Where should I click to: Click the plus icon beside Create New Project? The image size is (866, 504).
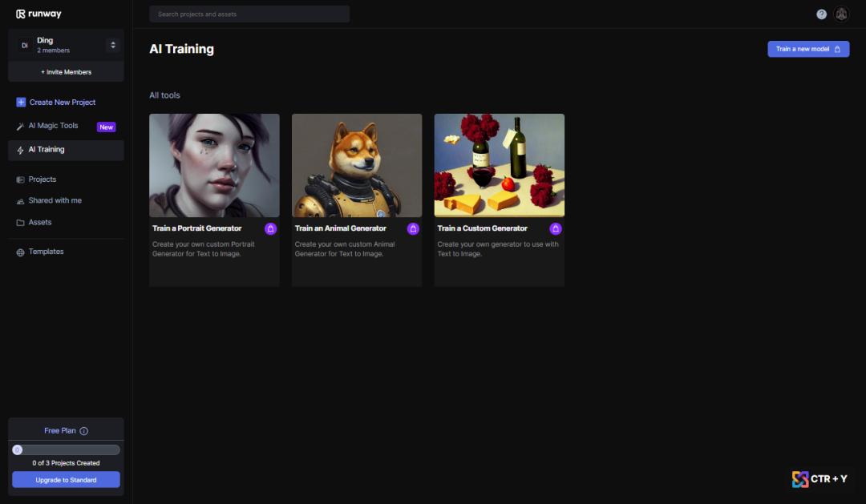pyautogui.click(x=21, y=102)
